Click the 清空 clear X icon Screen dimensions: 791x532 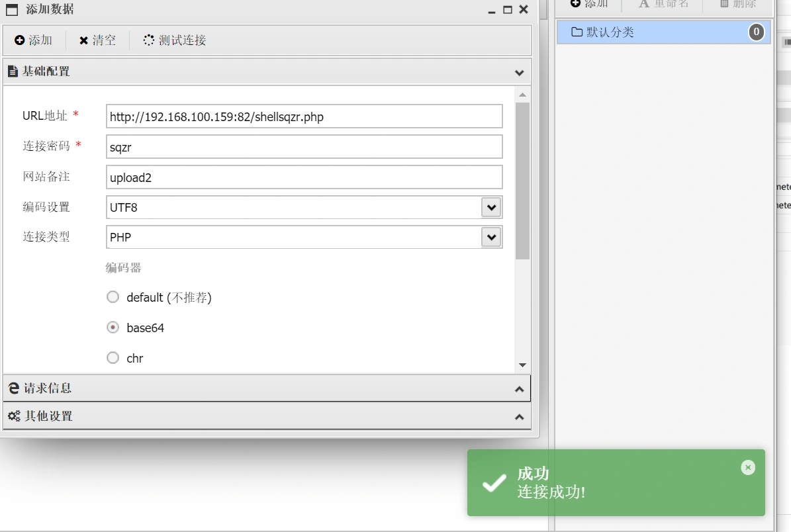pyautogui.click(x=83, y=40)
